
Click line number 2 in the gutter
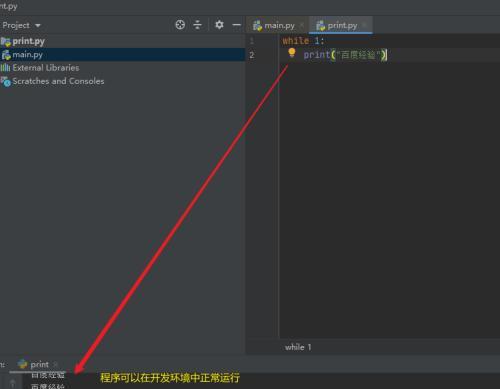252,55
